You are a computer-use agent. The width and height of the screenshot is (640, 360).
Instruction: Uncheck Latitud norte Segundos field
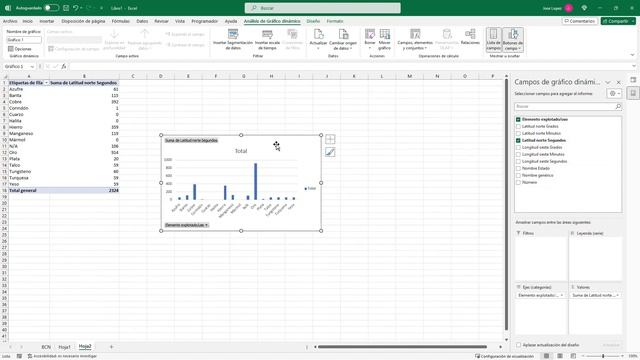(518, 140)
